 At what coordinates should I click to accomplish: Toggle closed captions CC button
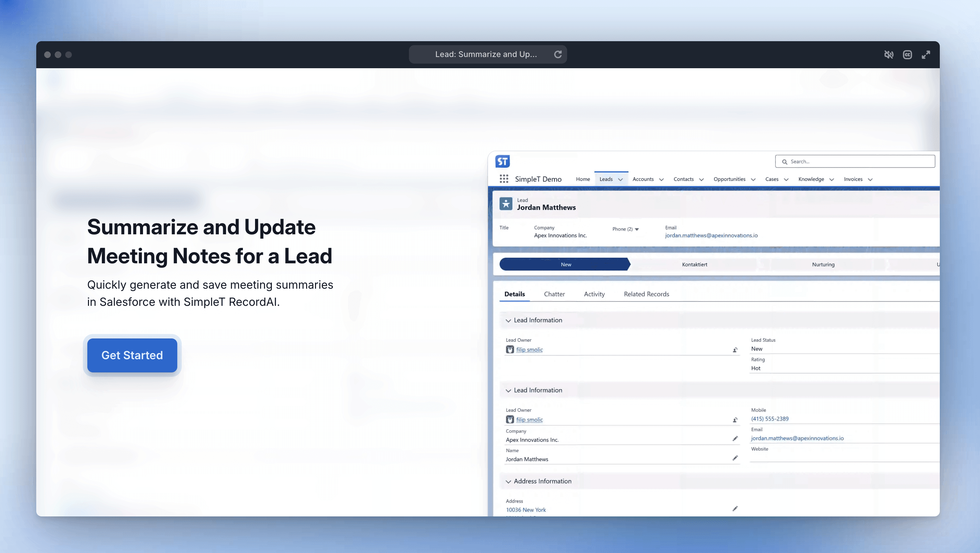pos(907,55)
